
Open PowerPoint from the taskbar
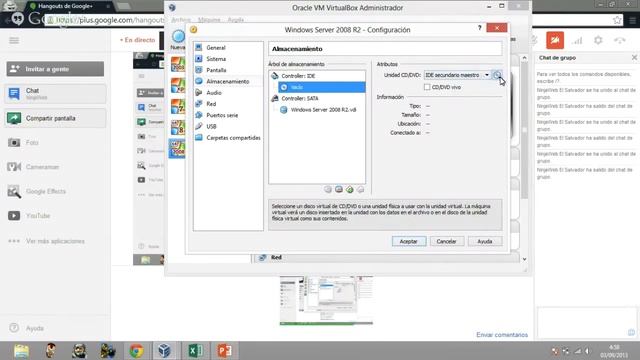[x=224, y=351]
